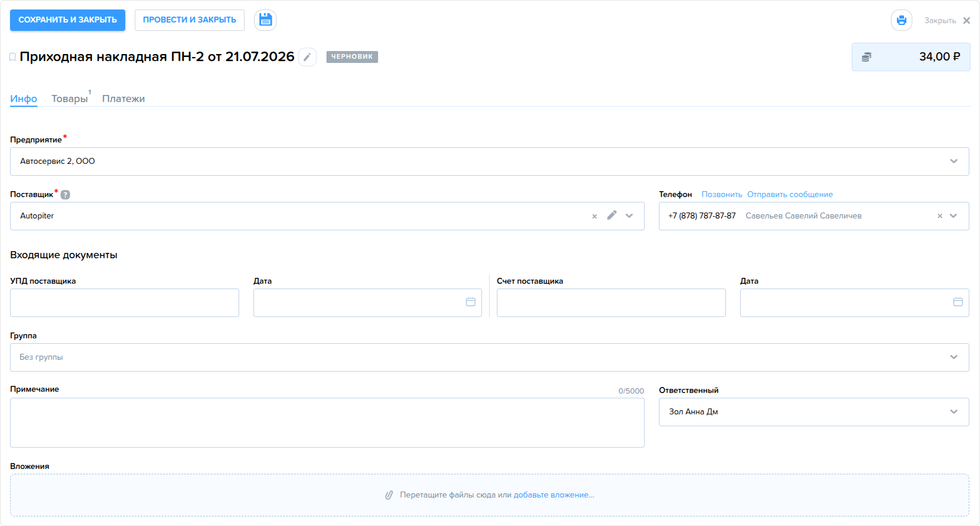980x526 pixels.
Task: Click the 0/5000 character counter
Action: (x=631, y=391)
